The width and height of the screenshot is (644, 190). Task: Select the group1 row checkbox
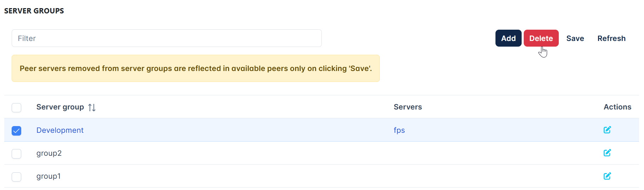[x=17, y=177]
